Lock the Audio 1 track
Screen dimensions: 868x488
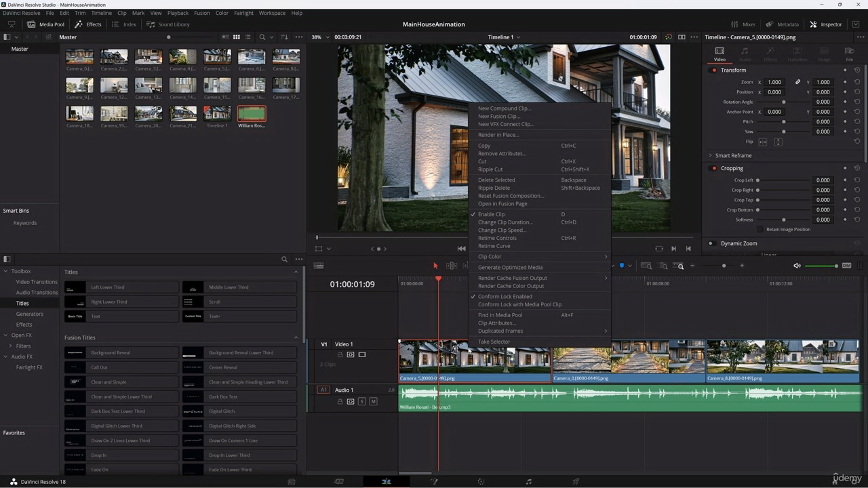[340, 401]
